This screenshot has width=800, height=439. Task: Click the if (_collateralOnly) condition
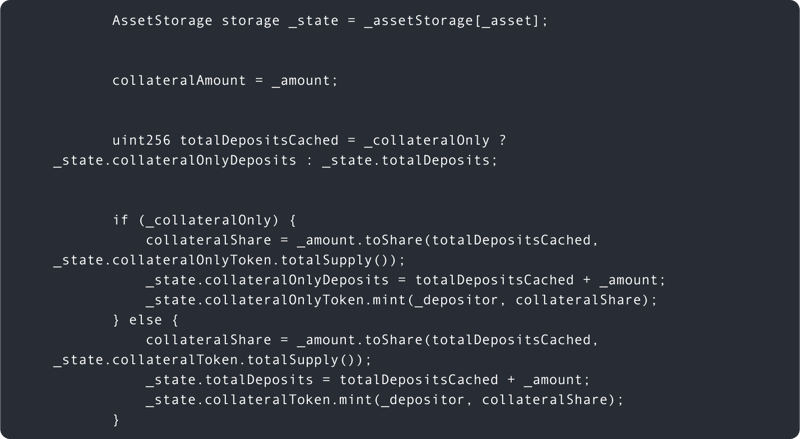tap(212, 219)
